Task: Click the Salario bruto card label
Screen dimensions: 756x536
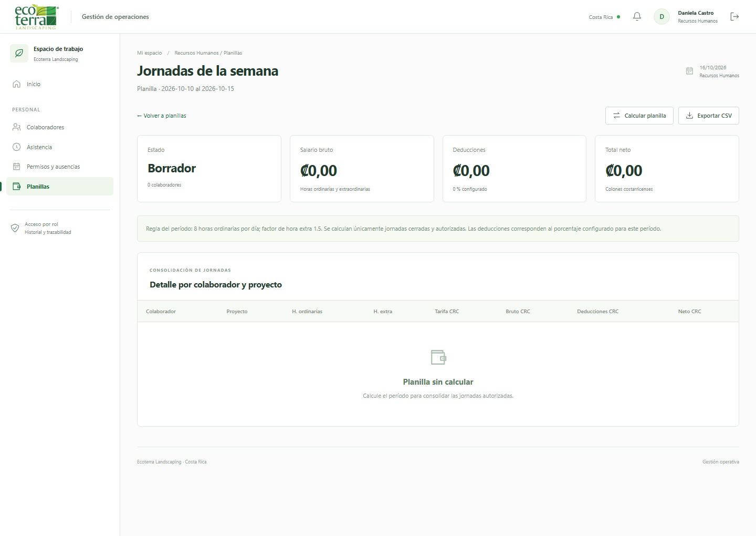Action: (x=317, y=150)
